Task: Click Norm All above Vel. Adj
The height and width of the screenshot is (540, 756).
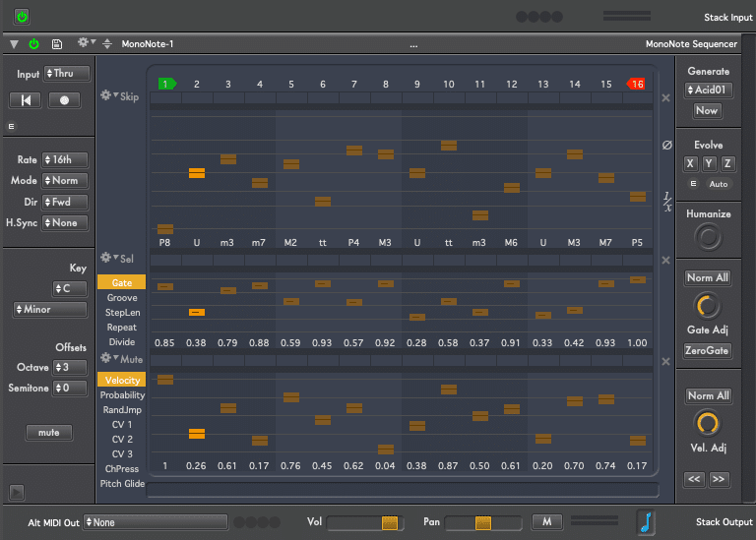Action: (x=709, y=396)
